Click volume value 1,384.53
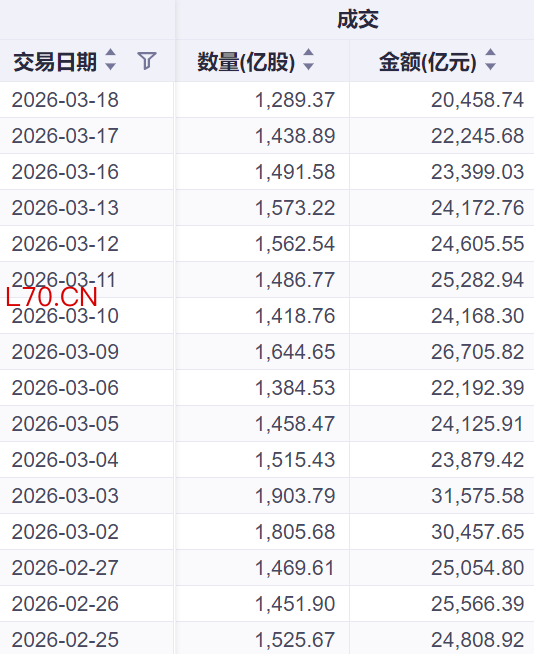The image size is (534, 654). tap(295, 388)
